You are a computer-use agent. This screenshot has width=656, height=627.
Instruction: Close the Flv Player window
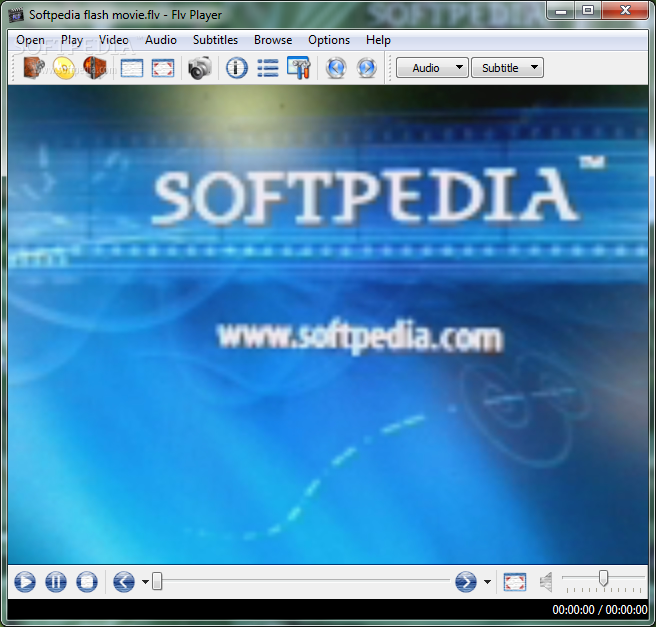click(x=625, y=10)
